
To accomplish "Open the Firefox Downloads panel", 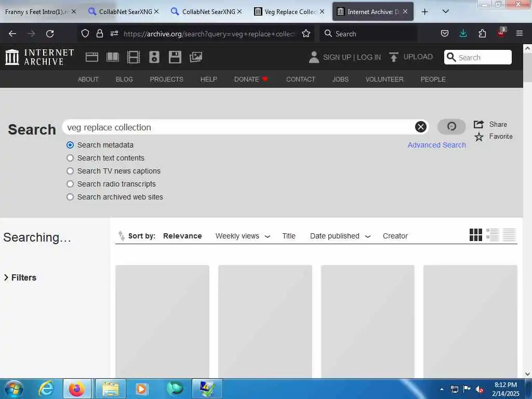I will click(x=463, y=34).
